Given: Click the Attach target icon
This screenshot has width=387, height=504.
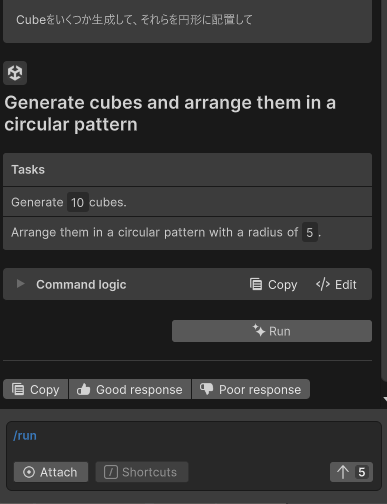Looking at the screenshot, I should 29,472.
